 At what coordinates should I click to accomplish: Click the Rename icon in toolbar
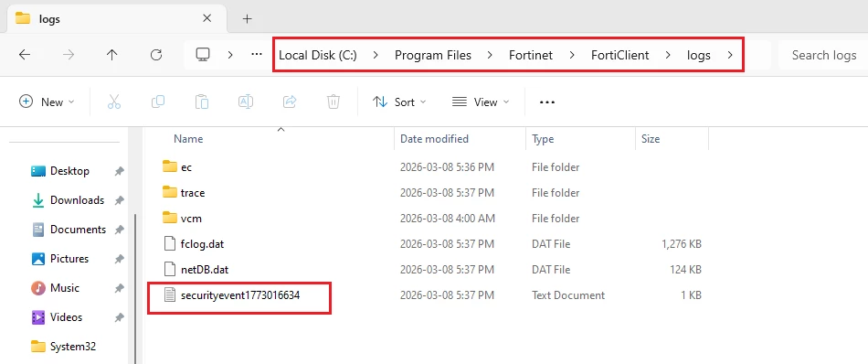pyautogui.click(x=245, y=102)
